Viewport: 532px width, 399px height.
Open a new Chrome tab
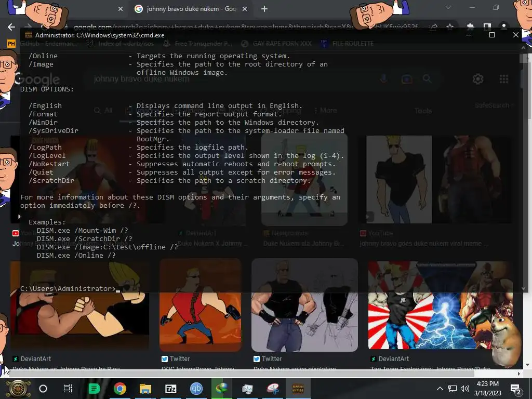(264, 9)
